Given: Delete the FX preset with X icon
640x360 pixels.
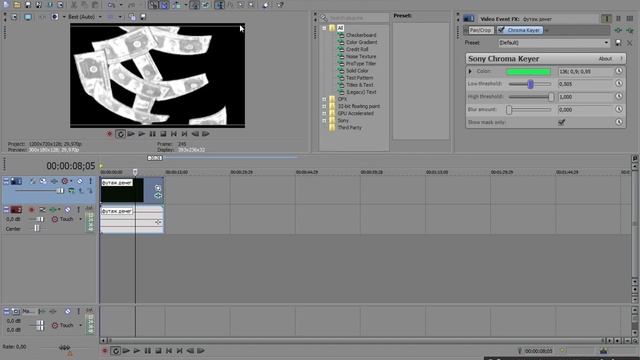Looking at the screenshot, I should coord(630,42).
